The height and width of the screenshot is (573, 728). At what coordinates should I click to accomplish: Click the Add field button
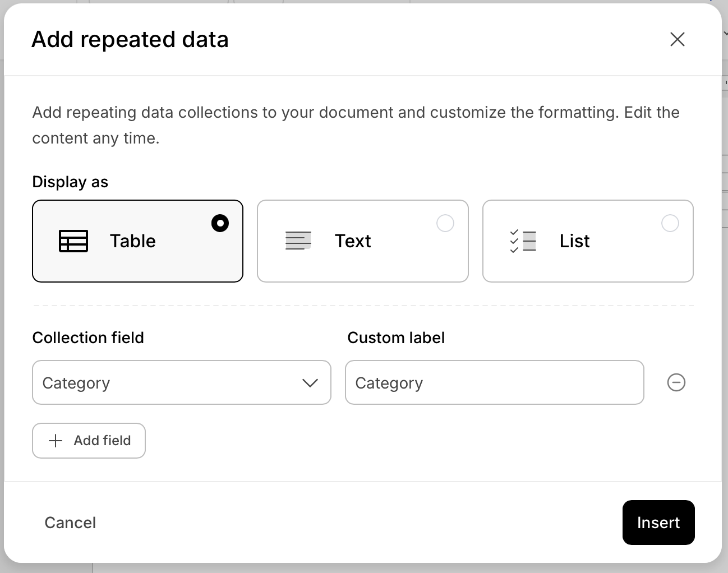[89, 441]
